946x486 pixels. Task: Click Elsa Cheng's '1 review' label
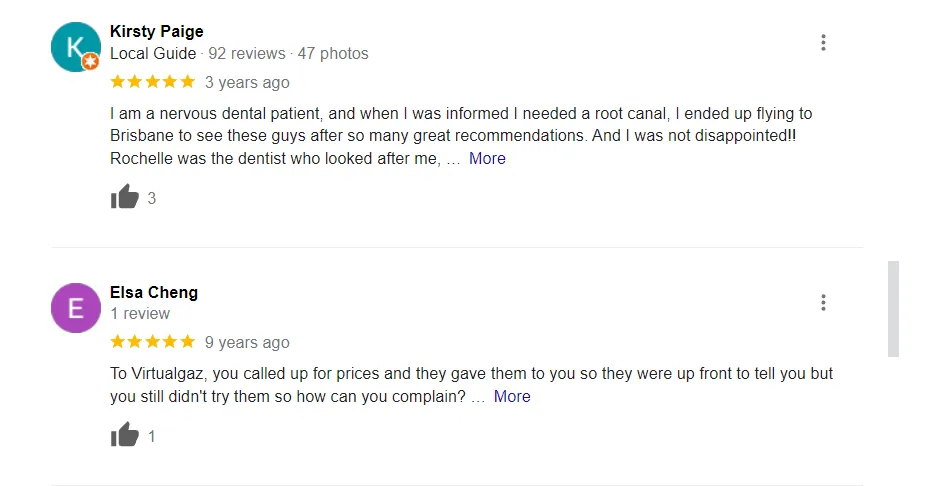pyautogui.click(x=140, y=314)
